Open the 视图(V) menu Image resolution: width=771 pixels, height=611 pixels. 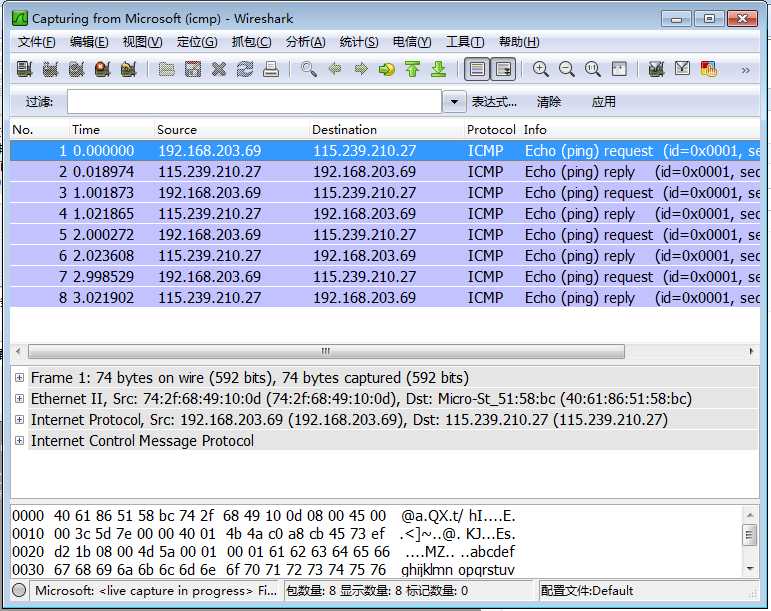142,42
